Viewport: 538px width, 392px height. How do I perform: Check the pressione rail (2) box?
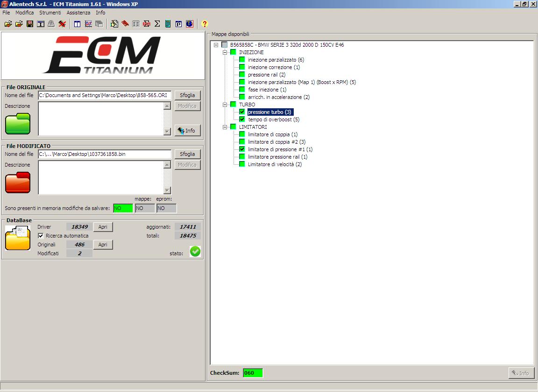coord(242,74)
